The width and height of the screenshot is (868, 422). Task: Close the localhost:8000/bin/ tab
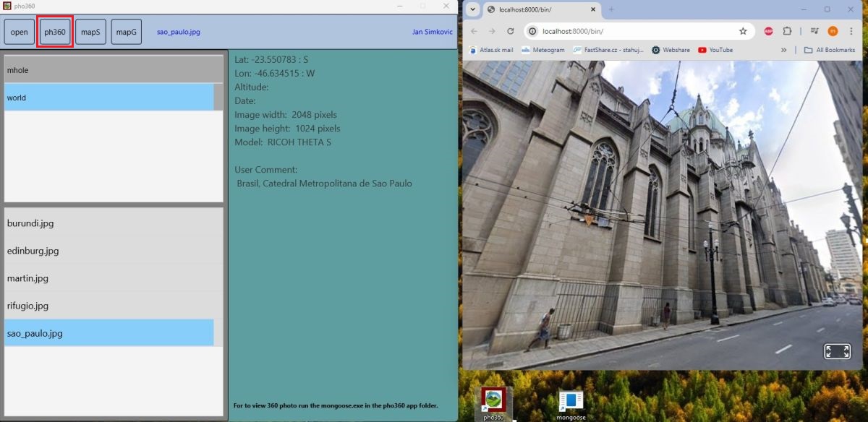[593, 9]
